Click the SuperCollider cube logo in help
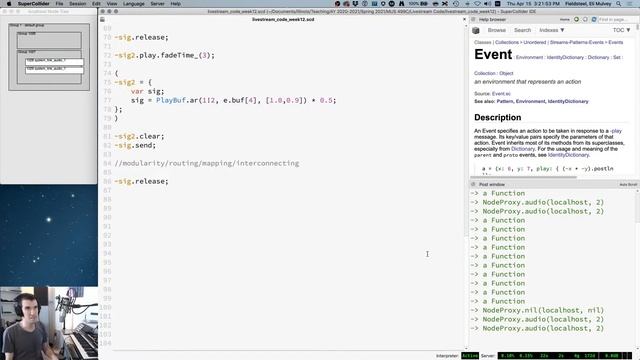640x360 pixels. pyautogui.click(x=476, y=30)
